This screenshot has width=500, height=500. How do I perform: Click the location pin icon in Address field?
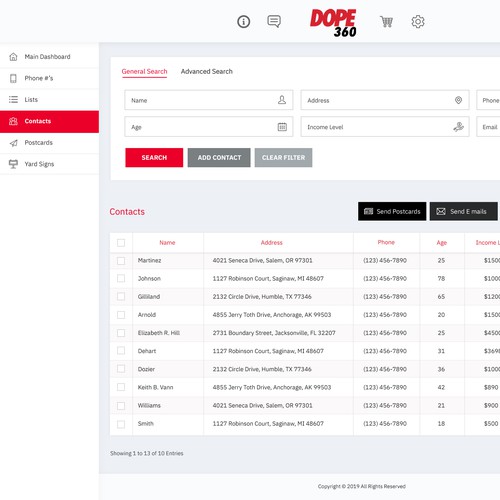(458, 100)
